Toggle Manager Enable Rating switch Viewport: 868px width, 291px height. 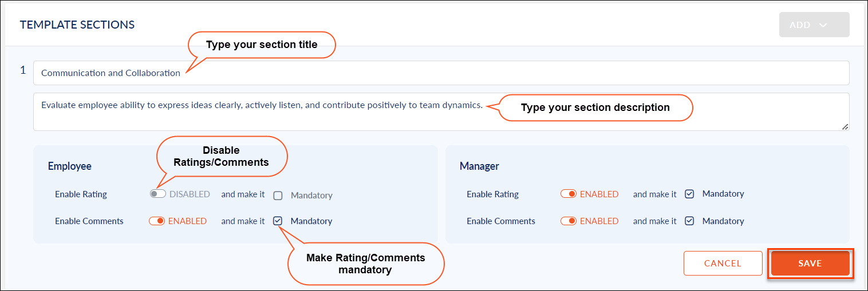tap(569, 194)
